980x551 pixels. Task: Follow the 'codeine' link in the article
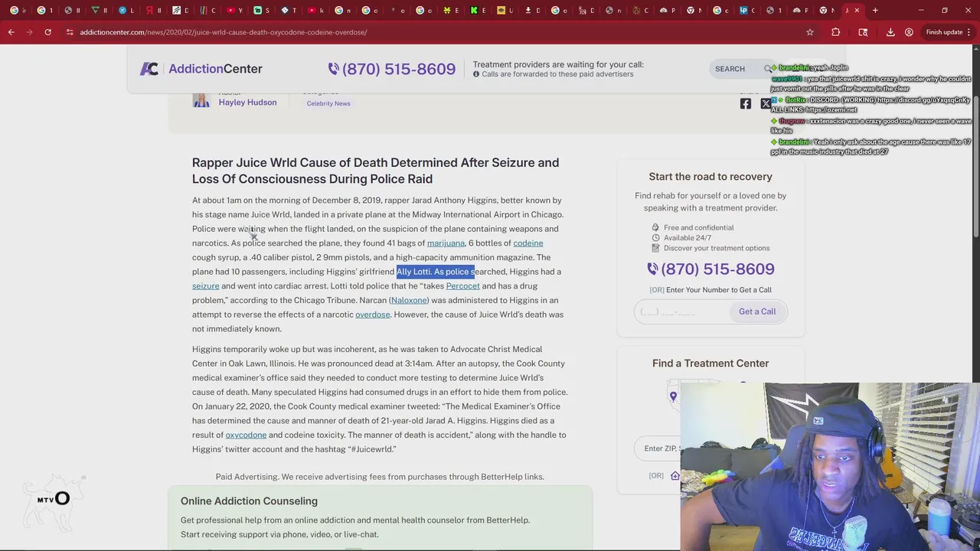pyautogui.click(x=528, y=243)
